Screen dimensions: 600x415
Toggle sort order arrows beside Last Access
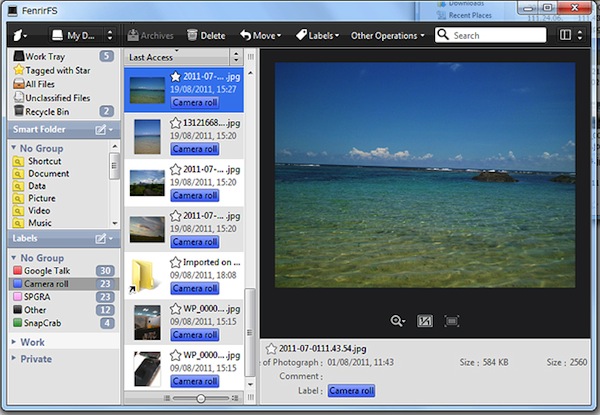236,57
